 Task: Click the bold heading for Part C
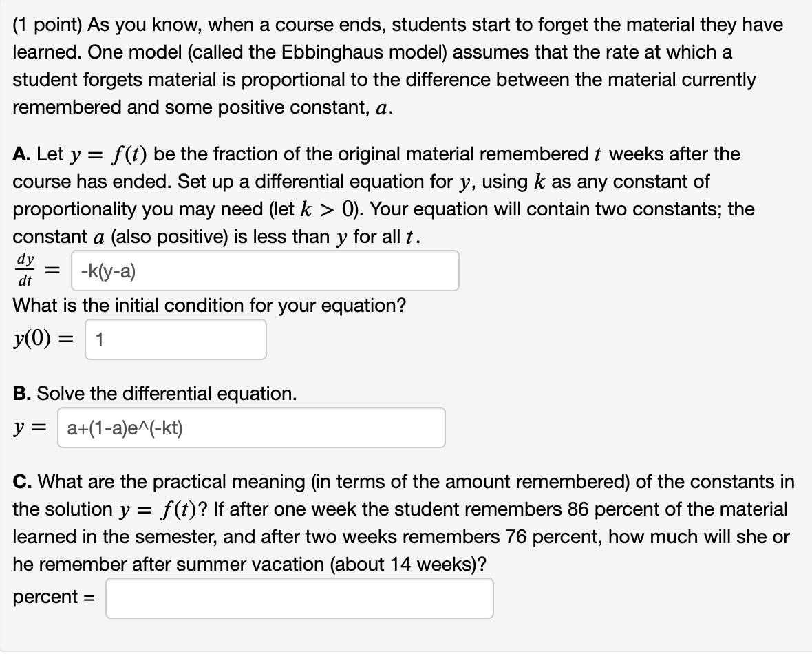22,482
